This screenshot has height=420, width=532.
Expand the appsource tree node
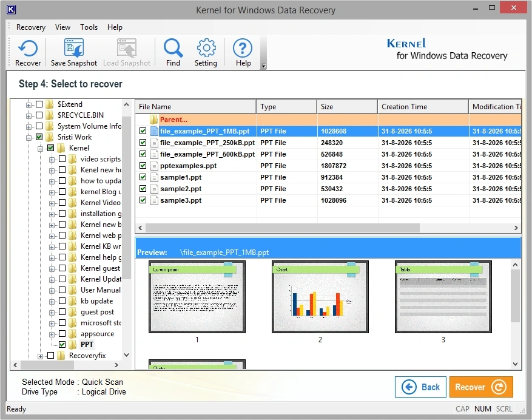click(x=52, y=334)
